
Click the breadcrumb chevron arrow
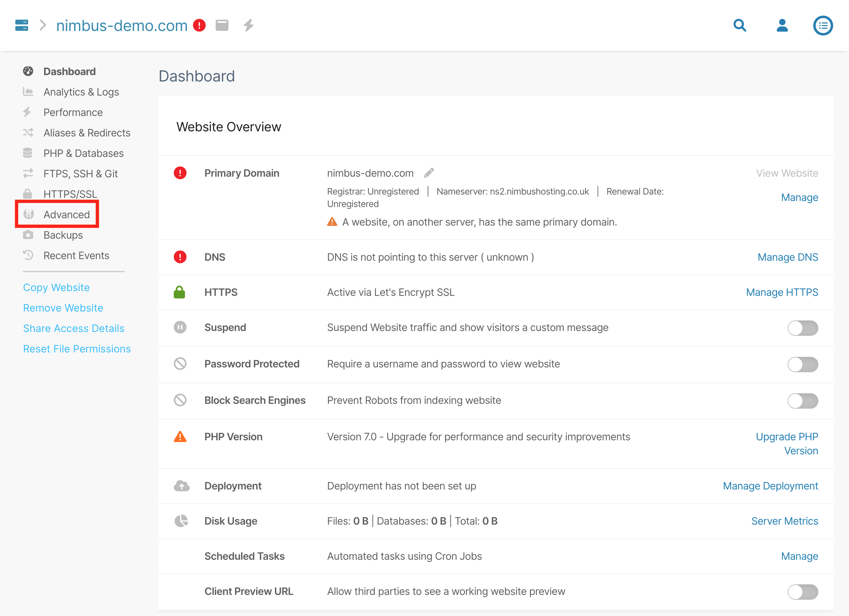pos(43,26)
